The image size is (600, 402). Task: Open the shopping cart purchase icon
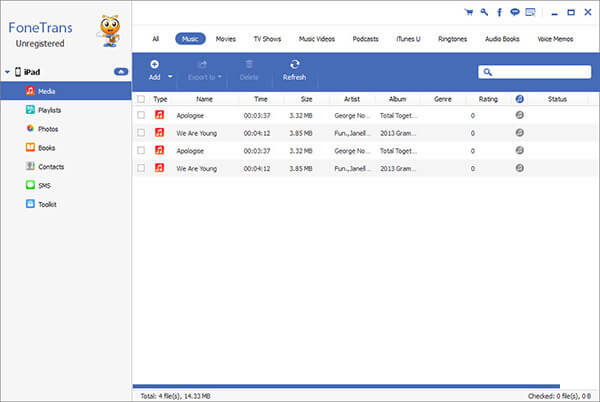tap(469, 12)
